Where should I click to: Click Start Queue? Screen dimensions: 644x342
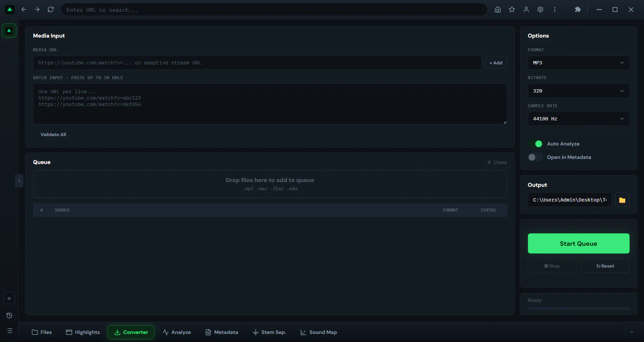pos(579,243)
